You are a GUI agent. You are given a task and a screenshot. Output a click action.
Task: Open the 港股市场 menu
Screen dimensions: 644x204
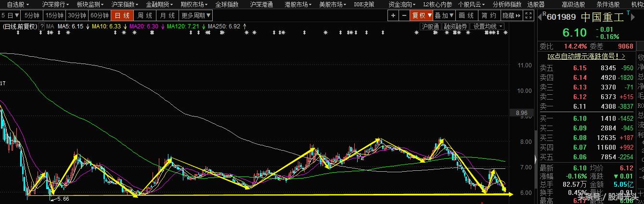(x=298, y=4)
